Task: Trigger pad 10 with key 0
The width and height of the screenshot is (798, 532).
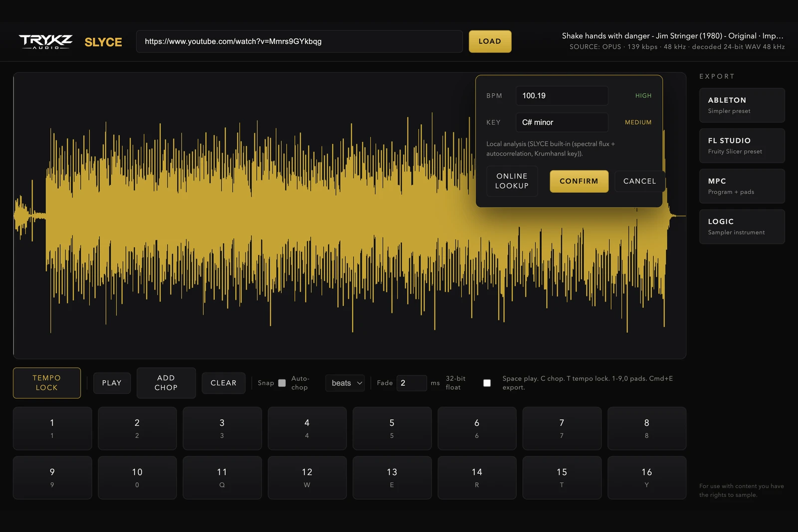Action: point(137,478)
